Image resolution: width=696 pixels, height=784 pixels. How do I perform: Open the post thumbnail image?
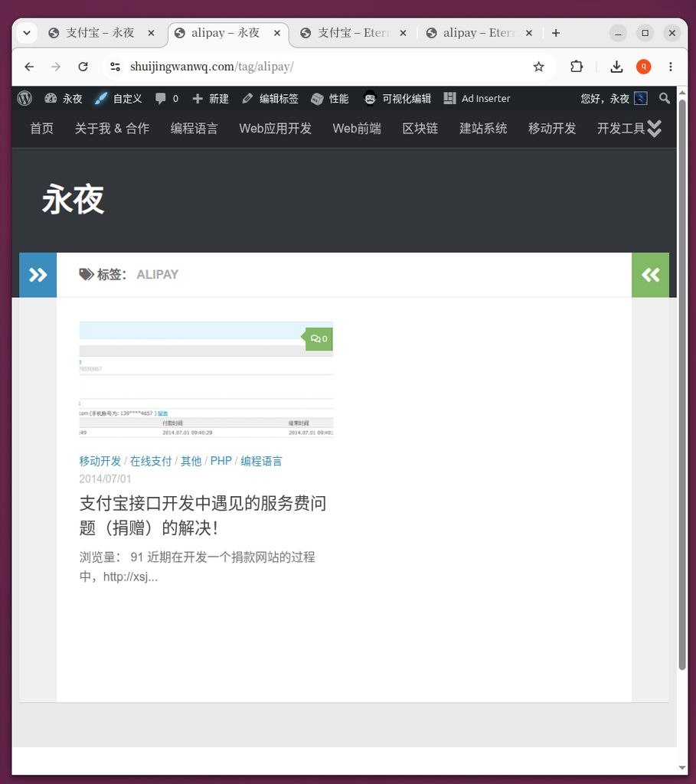tap(206, 380)
